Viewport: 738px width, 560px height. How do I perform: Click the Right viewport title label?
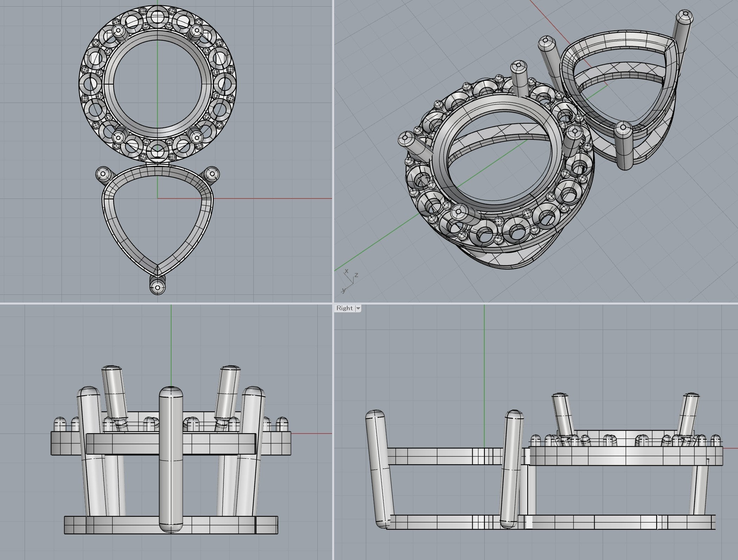click(344, 308)
